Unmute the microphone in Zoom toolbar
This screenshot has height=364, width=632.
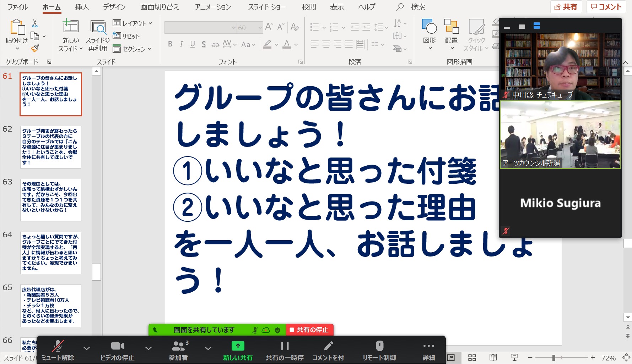58,346
